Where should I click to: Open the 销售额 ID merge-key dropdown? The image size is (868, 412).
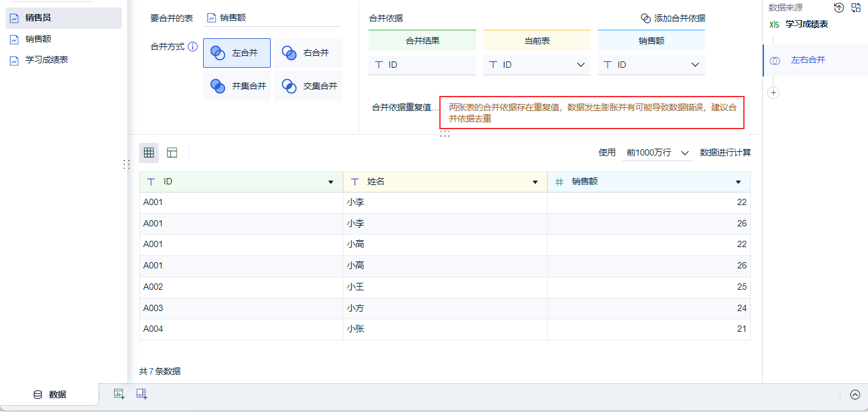(651, 65)
